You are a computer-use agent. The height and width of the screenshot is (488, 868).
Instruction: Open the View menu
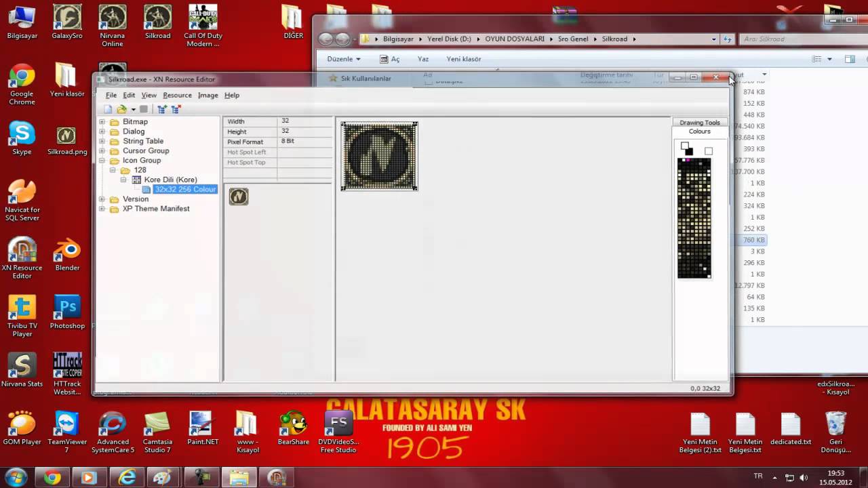tap(149, 96)
